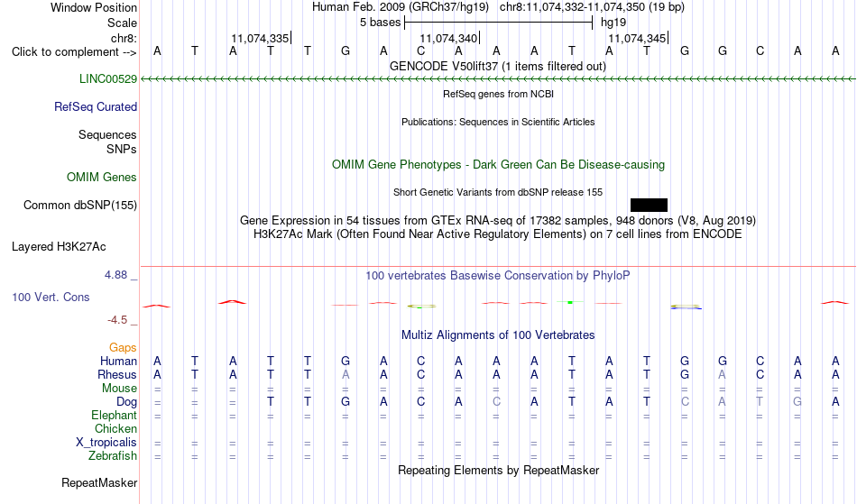Select the Dog species row label
The width and height of the screenshot is (857, 504).
point(127,401)
